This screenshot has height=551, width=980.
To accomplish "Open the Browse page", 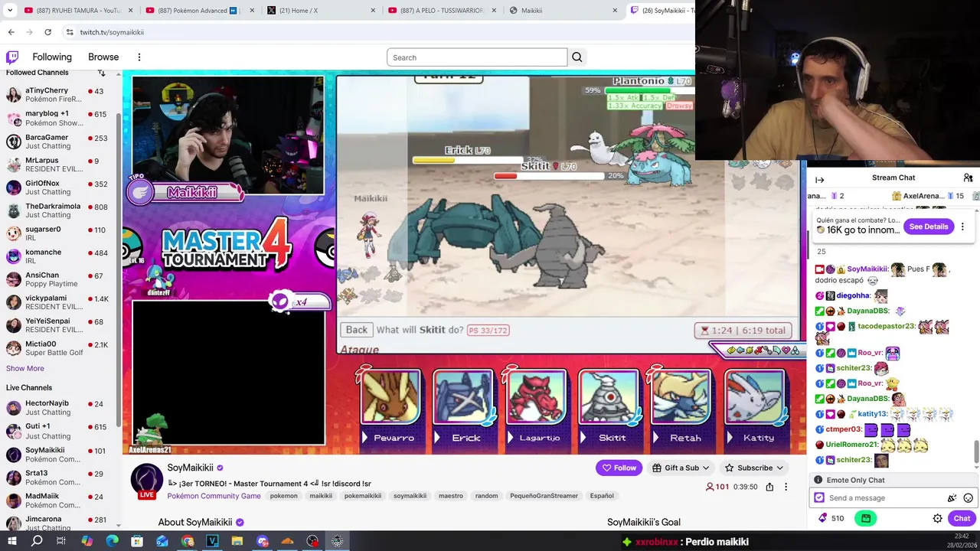I will coord(103,57).
